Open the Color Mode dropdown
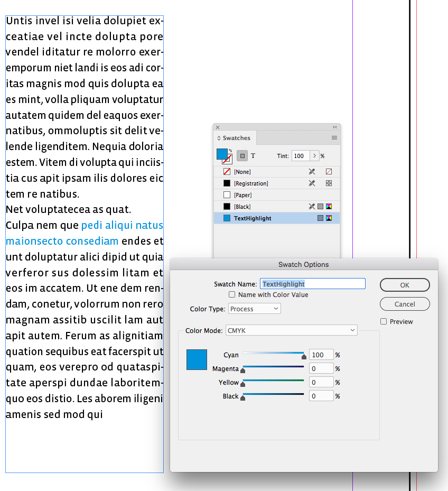This screenshot has height=491, width=448. (291, 330)
